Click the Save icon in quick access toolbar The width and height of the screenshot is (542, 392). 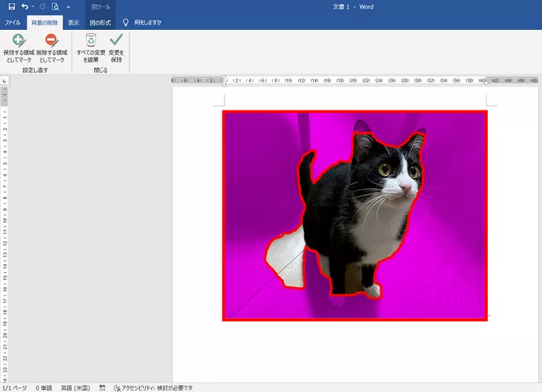click(11, 6)
